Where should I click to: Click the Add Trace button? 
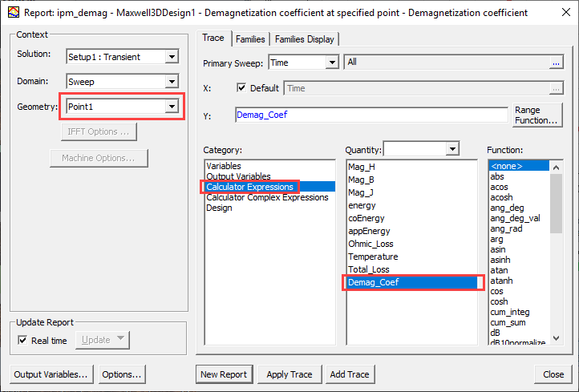tap(350, 374)
